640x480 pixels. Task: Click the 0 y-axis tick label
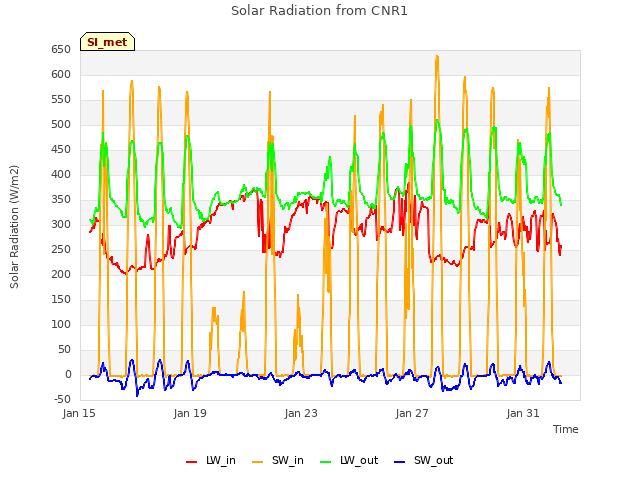68,374
